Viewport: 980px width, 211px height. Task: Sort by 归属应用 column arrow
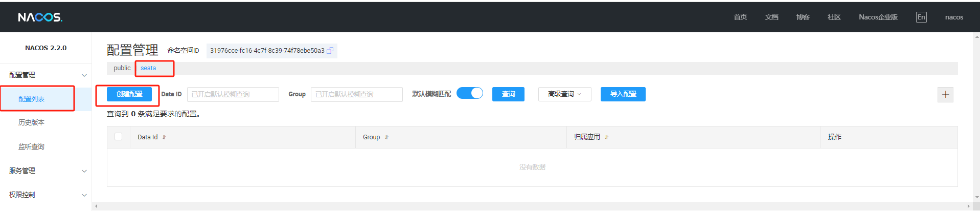click(606, 137)
